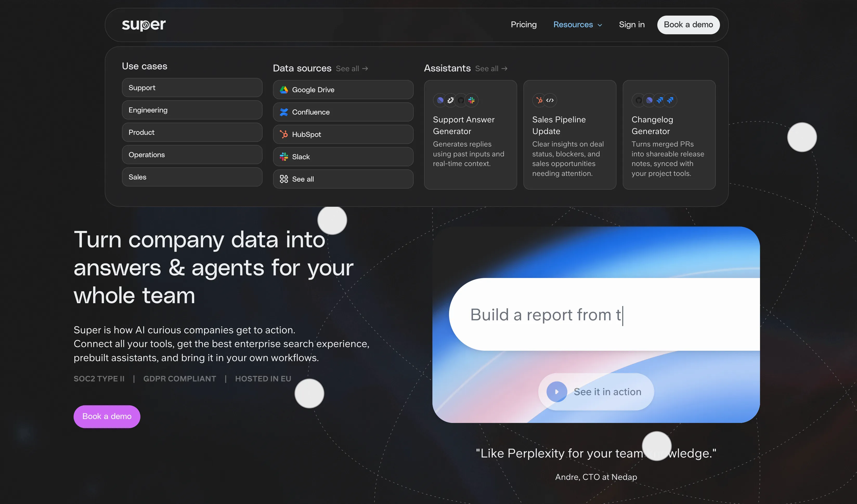Click the See it in action label
The height and width of the screenshot is (504, 857).
tap(607, 392)
